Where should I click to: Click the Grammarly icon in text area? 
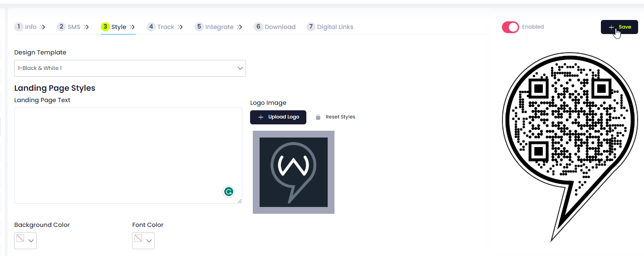229,192
